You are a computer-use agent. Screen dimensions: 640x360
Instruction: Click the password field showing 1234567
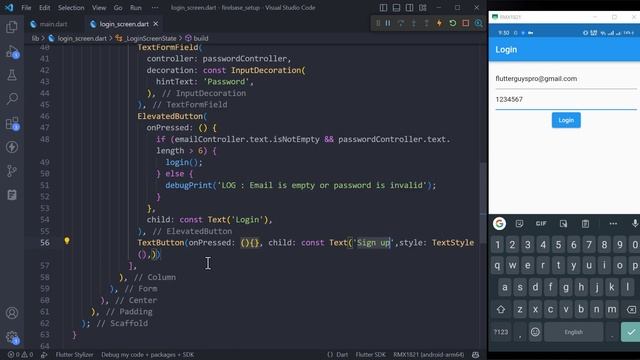click(x=566, y=100)
